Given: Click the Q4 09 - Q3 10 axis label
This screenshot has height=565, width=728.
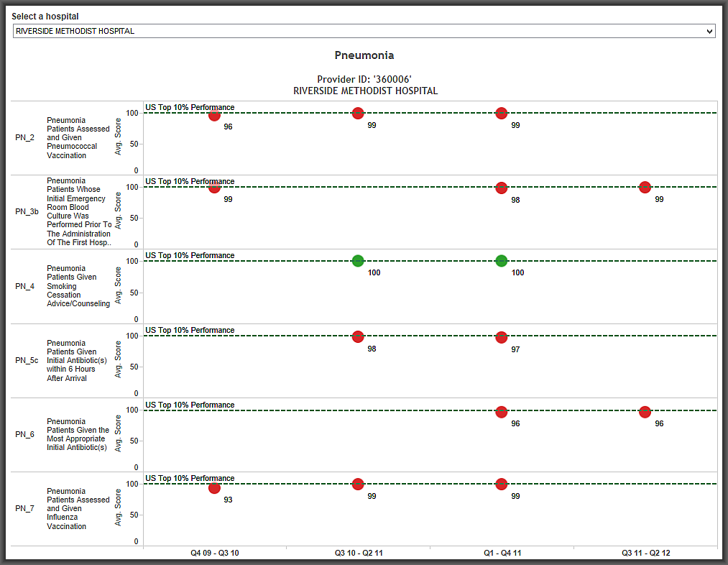Looking at the screenshot, I should point(214,553).
